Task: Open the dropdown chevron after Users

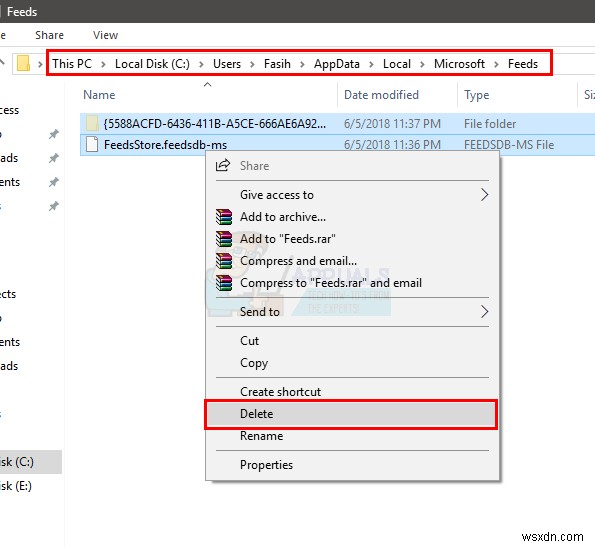Action: (252, 64)
